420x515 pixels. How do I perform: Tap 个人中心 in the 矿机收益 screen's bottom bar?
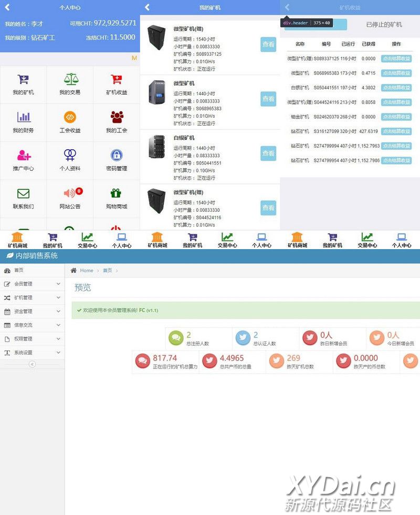[x=402, y=240]
